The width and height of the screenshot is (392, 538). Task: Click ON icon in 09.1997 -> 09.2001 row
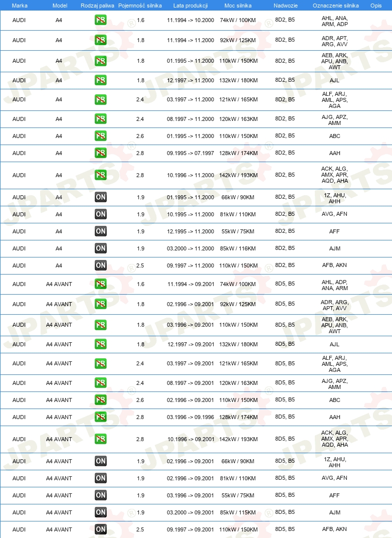click(x=100, y=529)
